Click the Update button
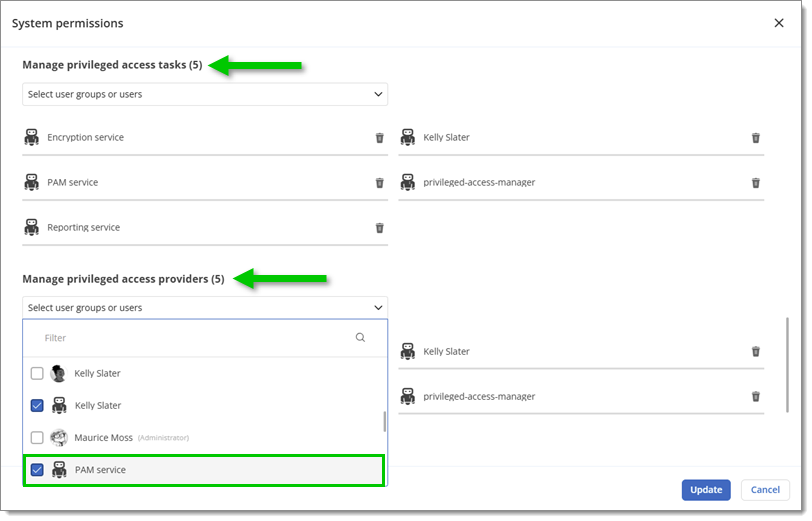The image size is (812, 521). click(x=706, y=490)
